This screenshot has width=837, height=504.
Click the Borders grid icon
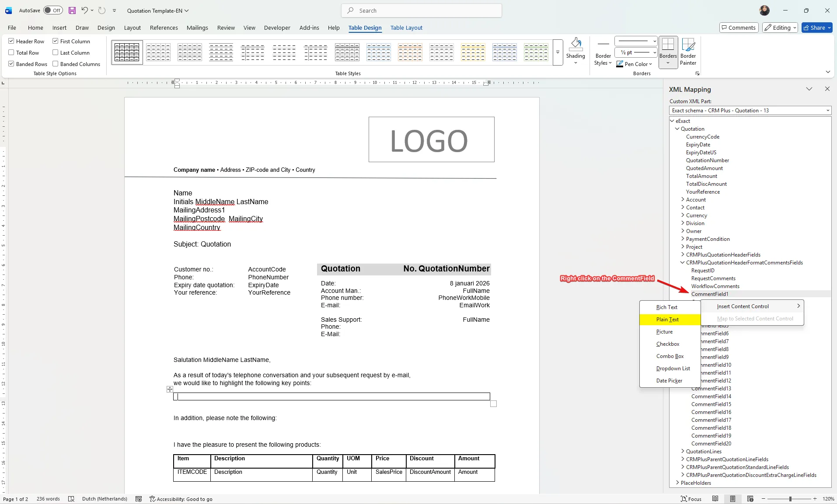coord(668,45)
